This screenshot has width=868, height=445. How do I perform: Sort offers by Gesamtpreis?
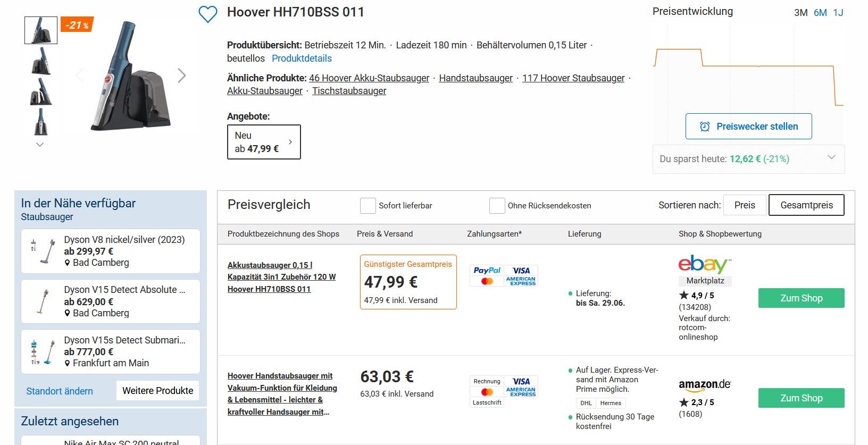(x=806, y=205)
